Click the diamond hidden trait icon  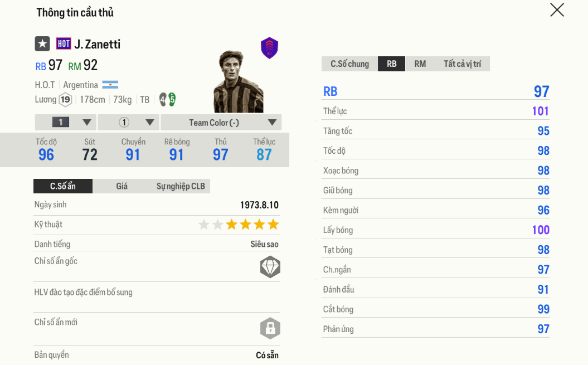[270, 267]
